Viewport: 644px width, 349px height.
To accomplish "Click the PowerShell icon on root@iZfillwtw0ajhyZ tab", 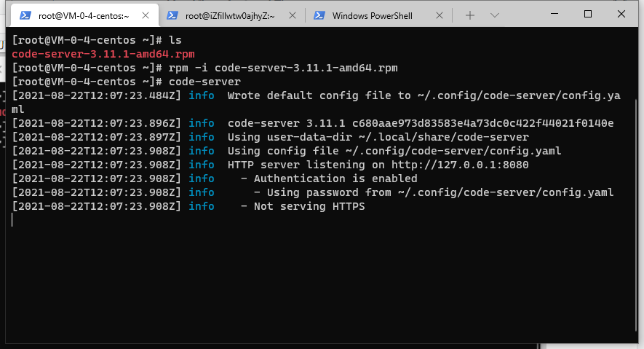I will pos(172,15).
